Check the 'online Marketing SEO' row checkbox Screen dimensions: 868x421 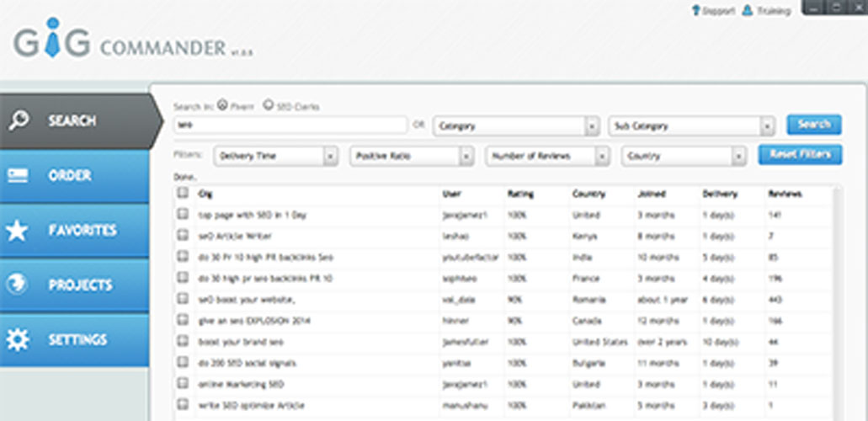coord(183,383)
